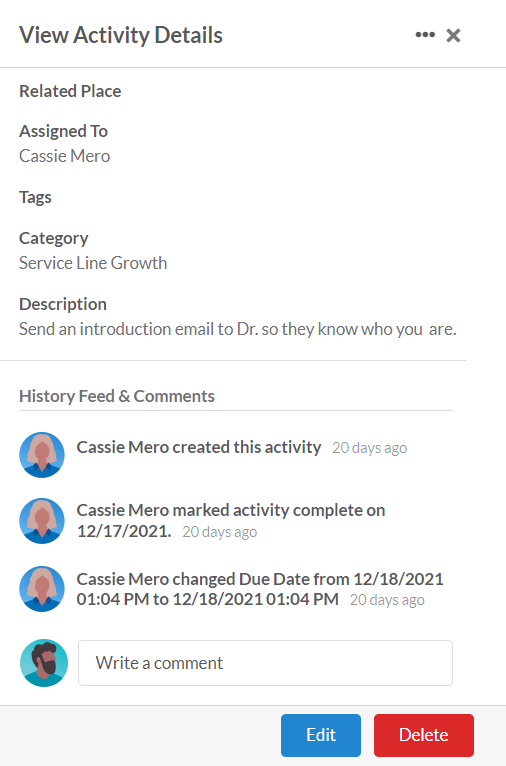Click Cassie Mero avatar on Due Date change entry
Screen dimensions: 506x766
(42, 589)
